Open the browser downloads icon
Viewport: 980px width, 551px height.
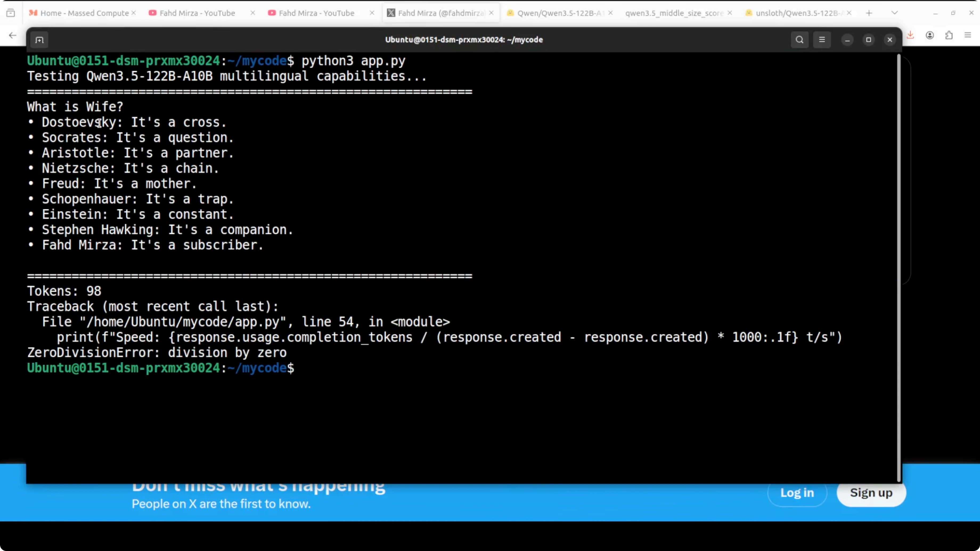[x=910, y=35]
